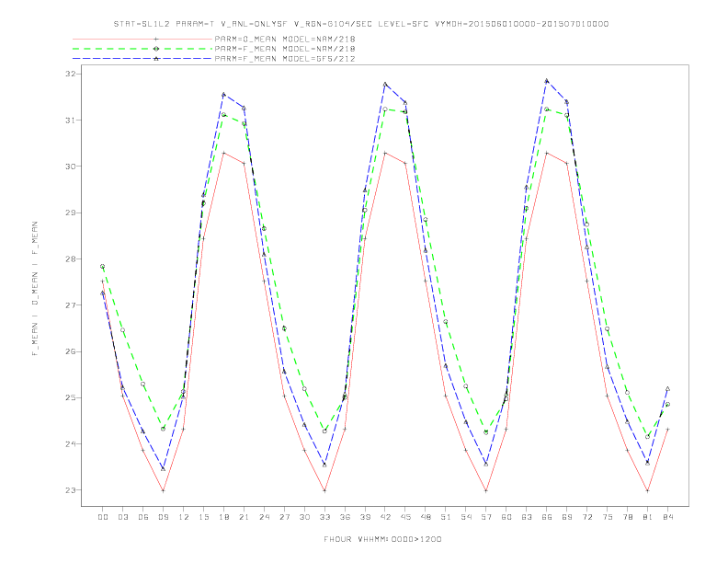Click the x-axis tick label 09
This screenshot has height=563, width=728.
coord(163,517)
